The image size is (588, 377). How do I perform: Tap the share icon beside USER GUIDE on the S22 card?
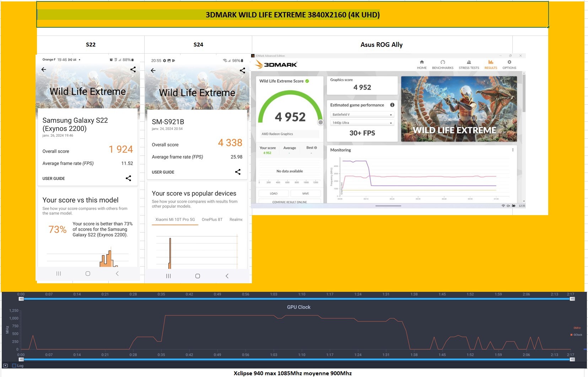tap(128, 178)
